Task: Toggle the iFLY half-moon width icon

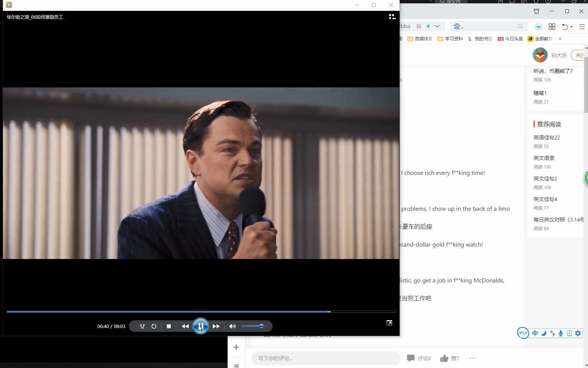Action: point(544,333)
